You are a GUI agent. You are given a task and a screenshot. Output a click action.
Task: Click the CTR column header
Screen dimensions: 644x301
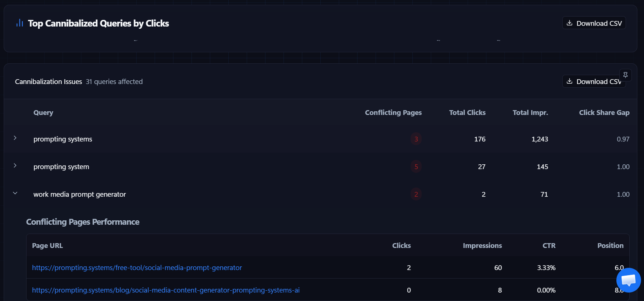[x=549, y=246]
